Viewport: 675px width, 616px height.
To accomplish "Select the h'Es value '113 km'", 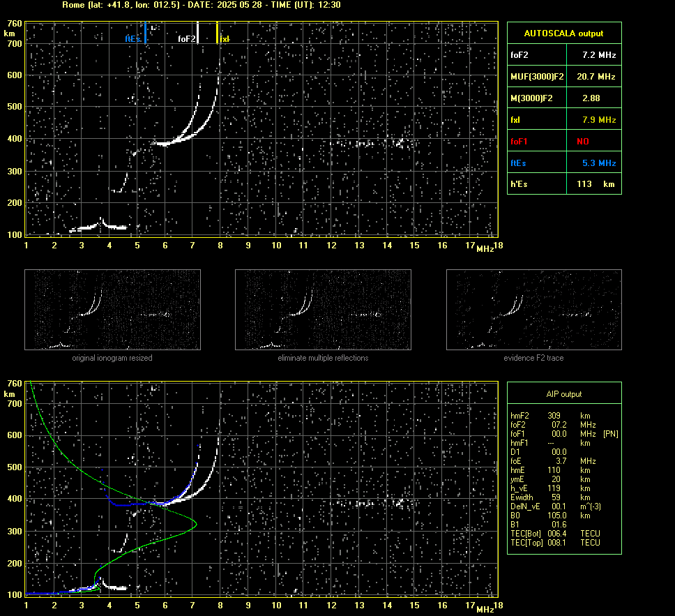I will point(596,184).
